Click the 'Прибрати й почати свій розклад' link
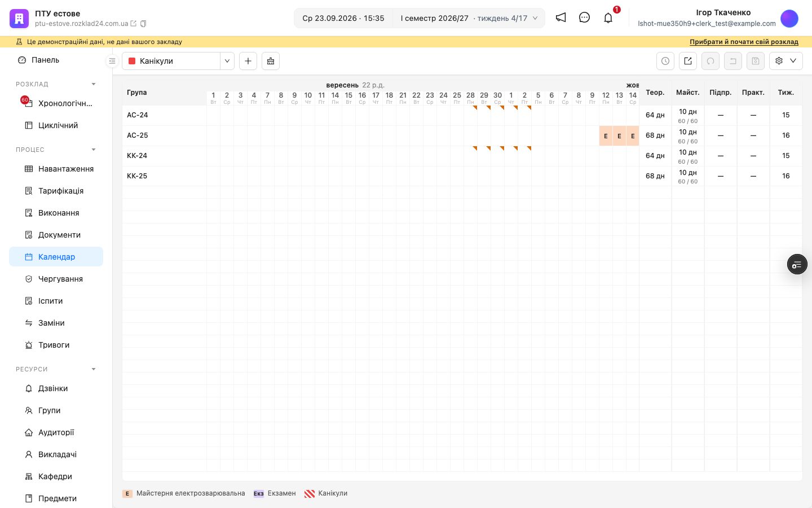The height and width of the screenshot is (508, 812). click(744, 42)
